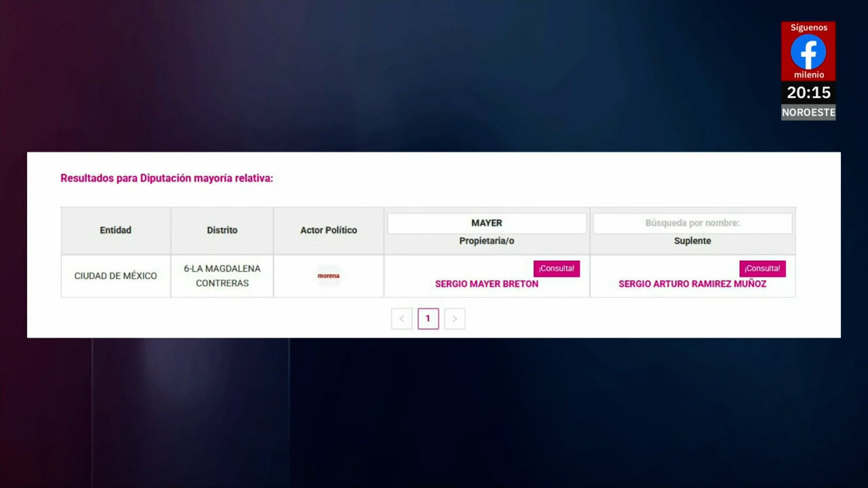Click the Facebook logo icon
The height and width of the screenshot is (488, 868).
808,52
